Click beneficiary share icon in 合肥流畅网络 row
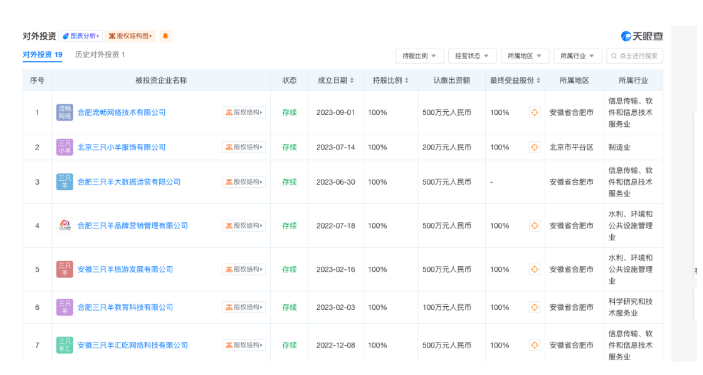 point(534,113)
